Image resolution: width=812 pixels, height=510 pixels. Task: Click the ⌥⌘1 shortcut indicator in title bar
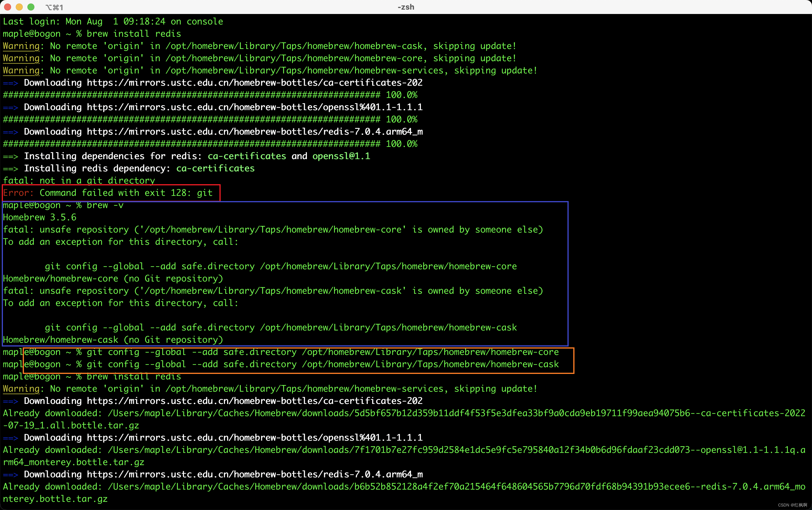tap(55, 7)
